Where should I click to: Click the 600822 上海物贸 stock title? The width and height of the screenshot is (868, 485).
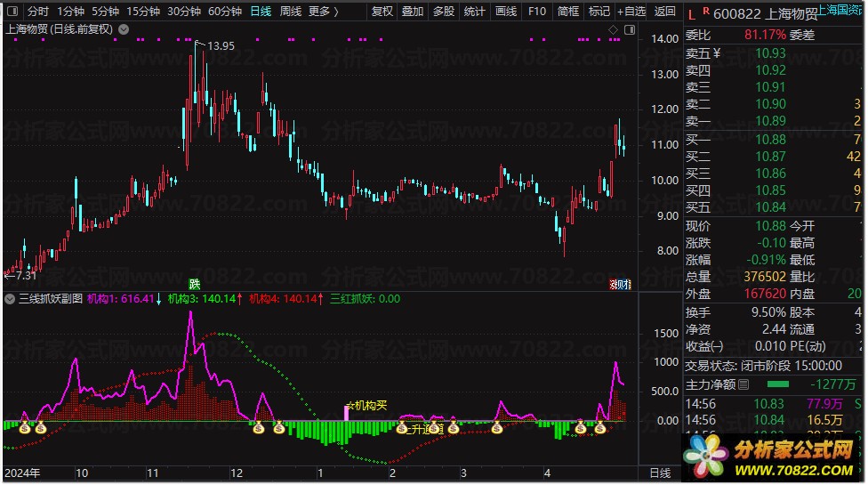coord(765,14)
